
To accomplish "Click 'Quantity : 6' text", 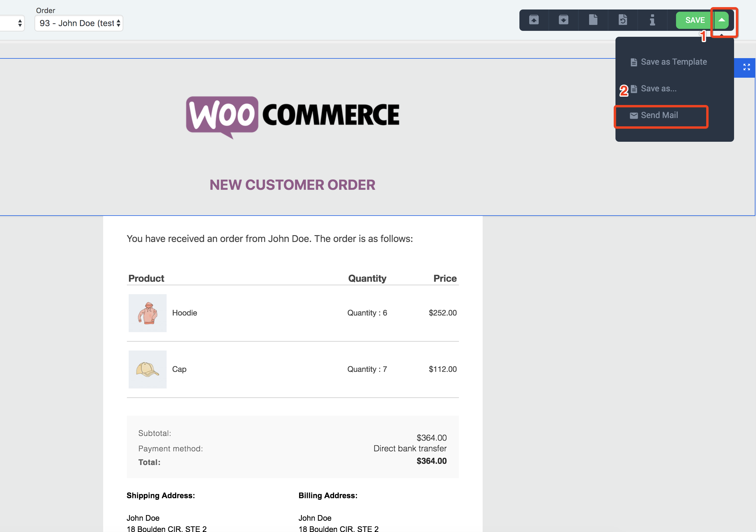I will click(x=367, y=313).
